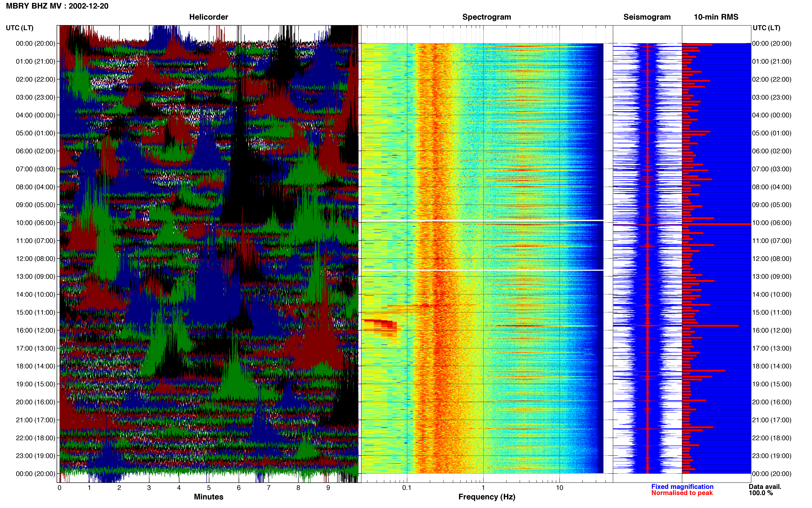The height and width of the screenshot is (508, 812).
Task: Click "09:00 (05:00)" on the left time axis
Action: pyautogui.click(x=36, y=205)
